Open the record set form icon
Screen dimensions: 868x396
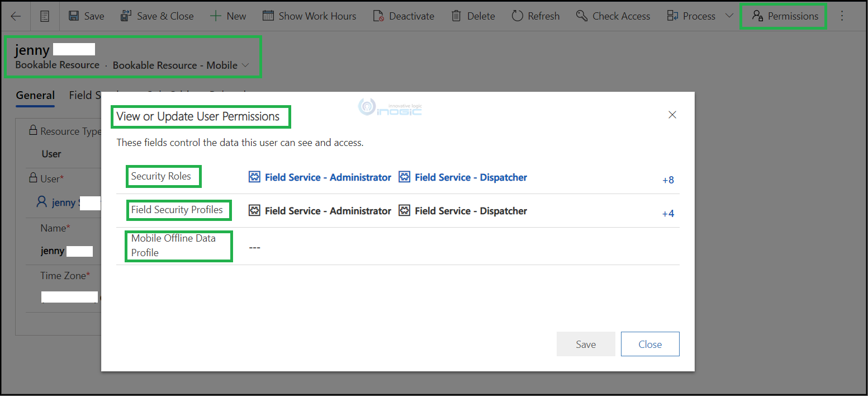tap(45, 16)
